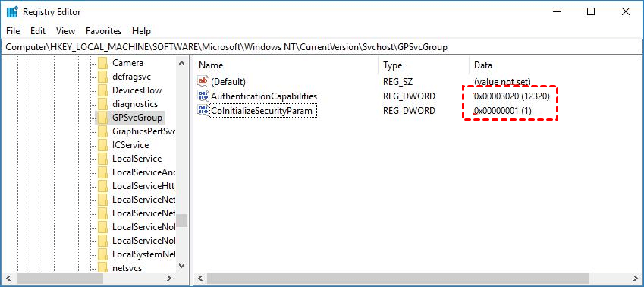Select the netsvcs folder icon
Viewport: 644px width, 287px height.
click(x=102, y=268)
